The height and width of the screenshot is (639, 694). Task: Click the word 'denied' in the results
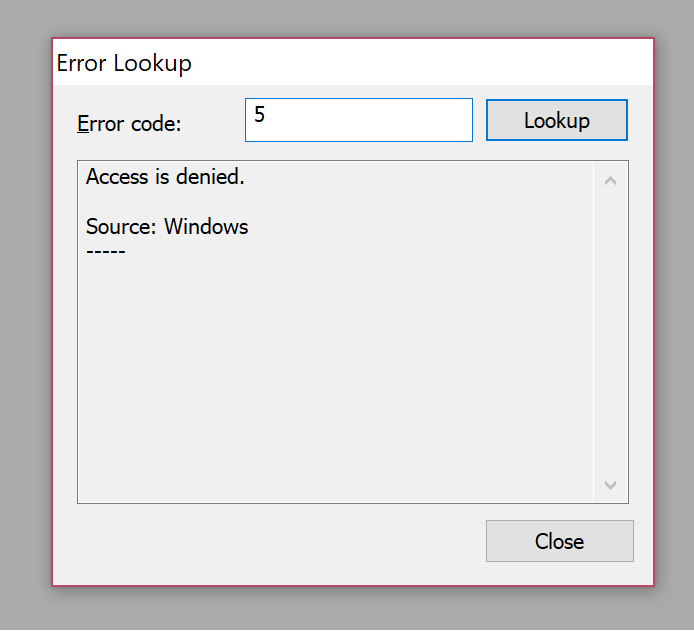(x=208, y=177)
